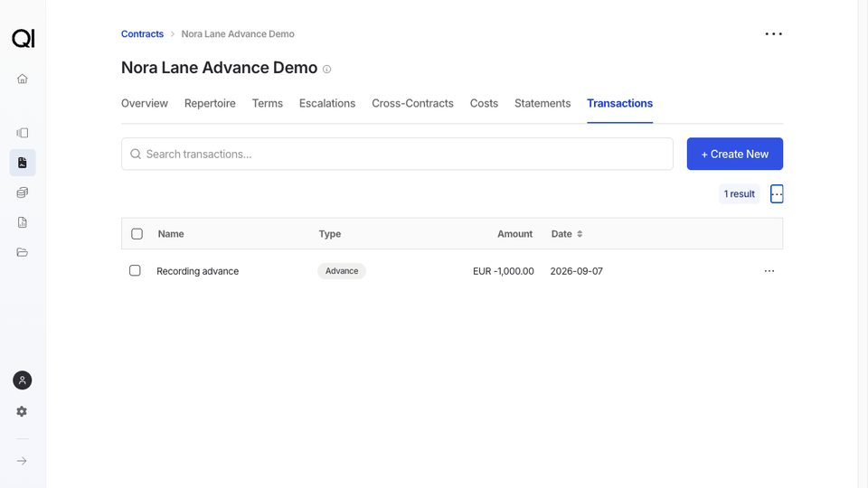Click the Create New button
This screenshot has width=868, height=488.
(734, 154)
